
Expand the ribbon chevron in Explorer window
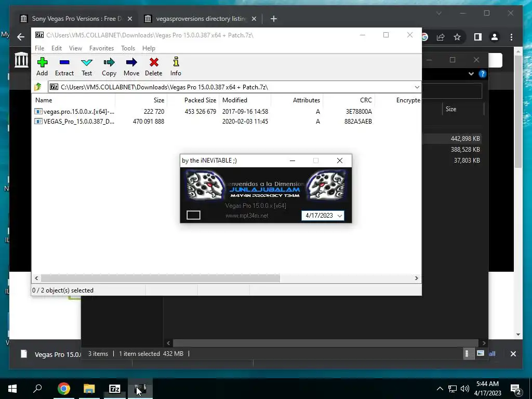(x=471, y=74)
